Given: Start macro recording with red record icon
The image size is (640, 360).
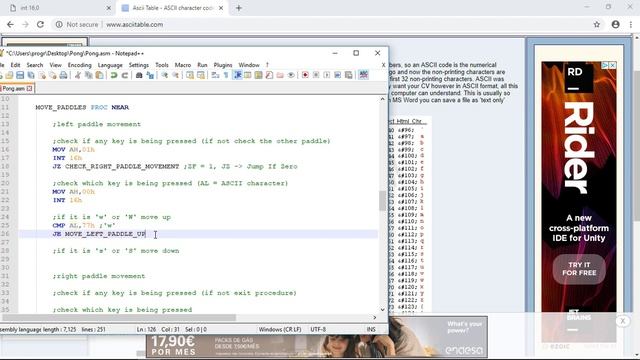Looking at the screenshot, I should point(306,75).
